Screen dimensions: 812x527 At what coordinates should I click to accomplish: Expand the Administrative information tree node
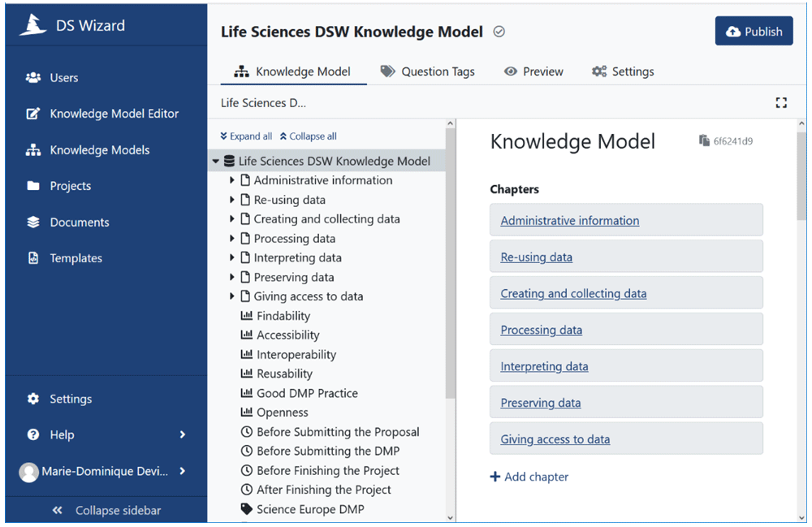(232, 180)
